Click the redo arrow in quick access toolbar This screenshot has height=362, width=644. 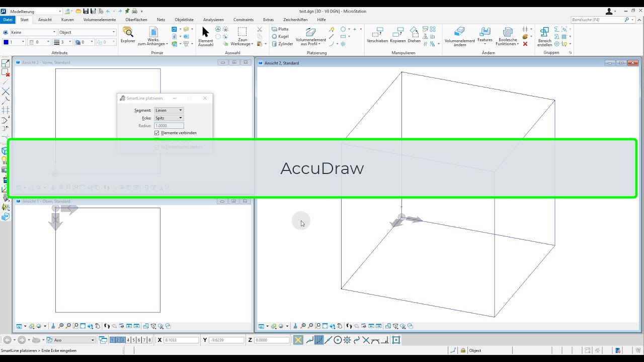click(119, 11)
